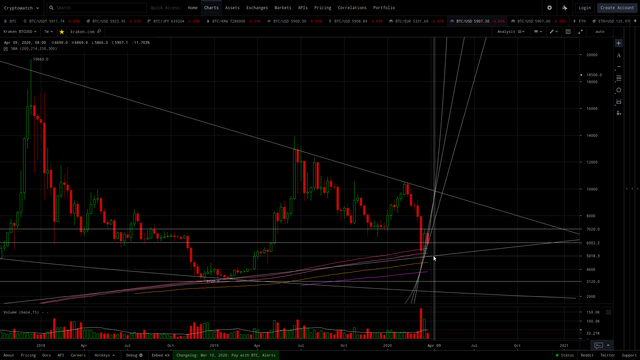Select the horizontal line drawing tool

click(619, 67)
